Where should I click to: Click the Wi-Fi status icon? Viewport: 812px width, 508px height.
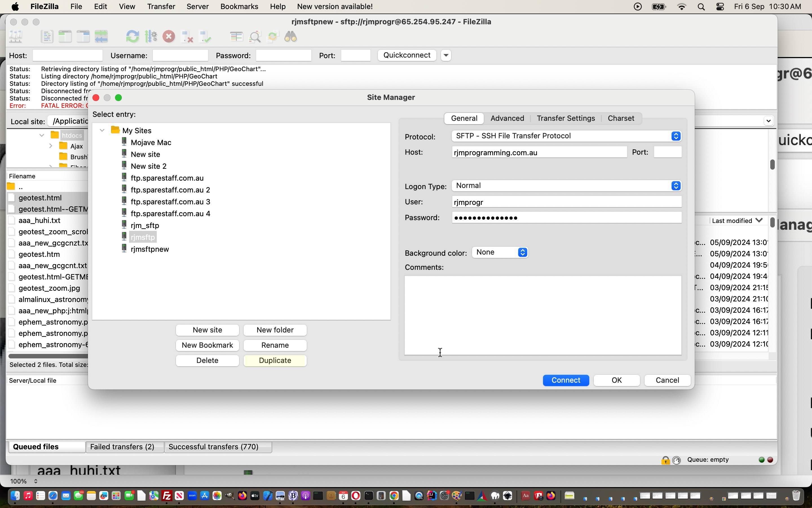coord(681,7)
